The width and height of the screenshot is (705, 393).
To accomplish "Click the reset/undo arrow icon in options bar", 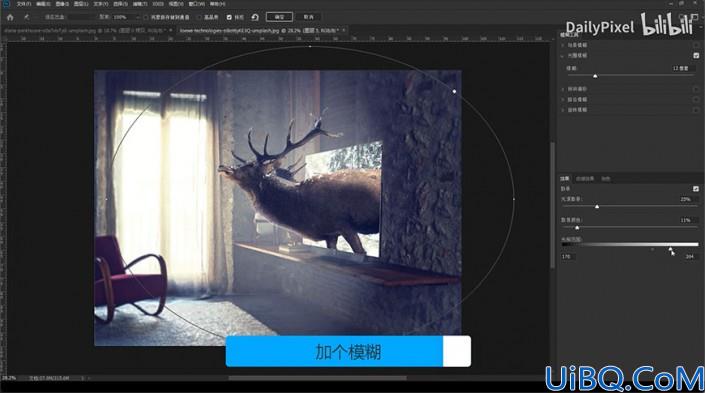I will (255, 17).
